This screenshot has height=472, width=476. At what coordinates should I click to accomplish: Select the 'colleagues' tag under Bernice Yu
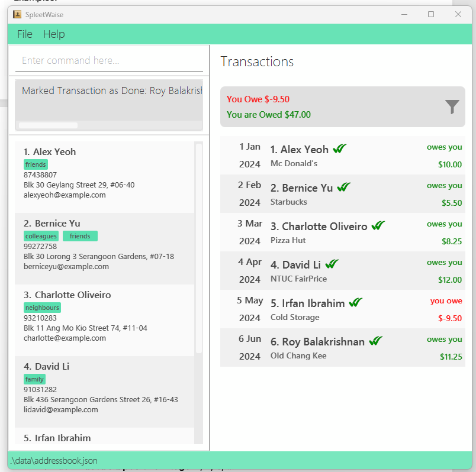(41, 236)
